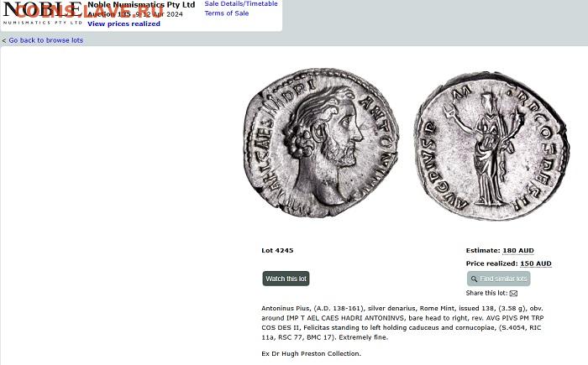The height and width of the screenshot is (365, 588).
Task: Click the envelope share-by-email icon
Action: (x=513, y=294)
